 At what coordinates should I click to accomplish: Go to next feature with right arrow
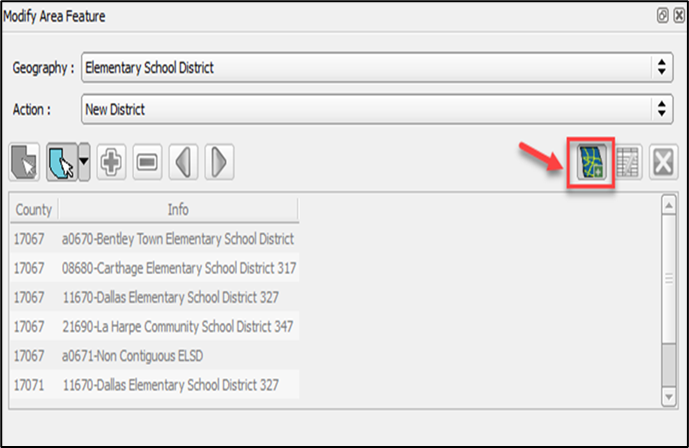[219, 162]
